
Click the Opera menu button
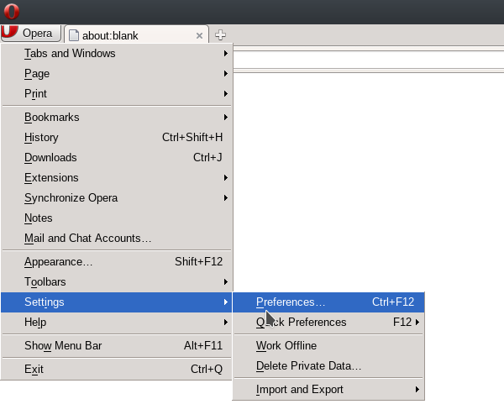pyautogui.click(x=31, y=34)
